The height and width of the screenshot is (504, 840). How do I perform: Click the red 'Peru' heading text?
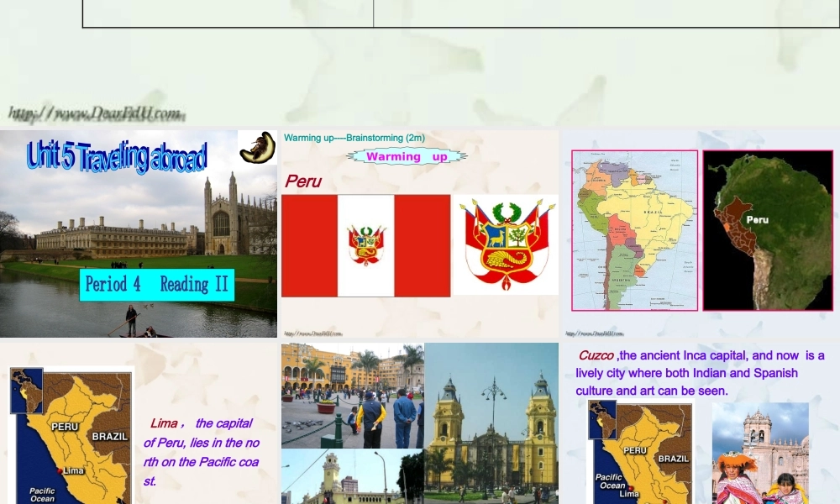coord(303,181)
